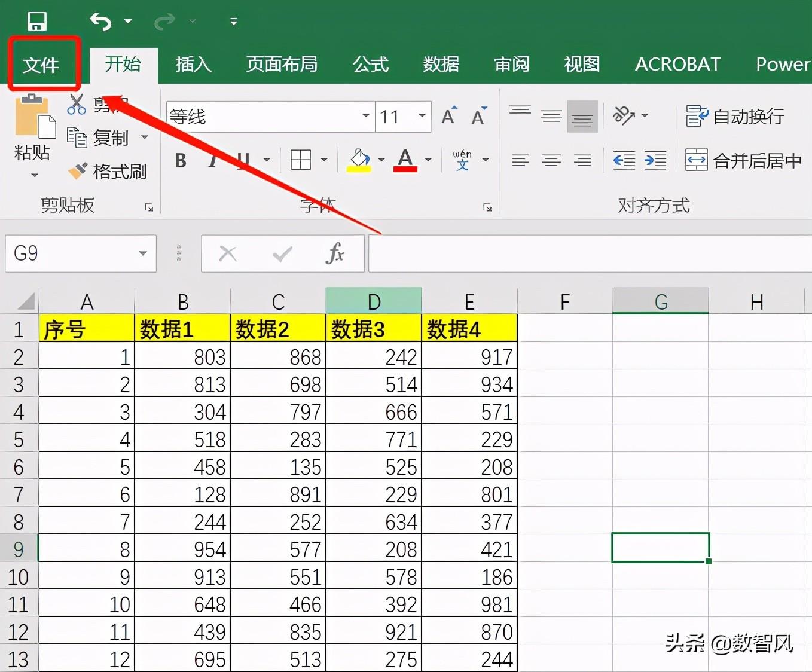
Task: Click the Name Box showing G9
Action: tap(72, 253)
